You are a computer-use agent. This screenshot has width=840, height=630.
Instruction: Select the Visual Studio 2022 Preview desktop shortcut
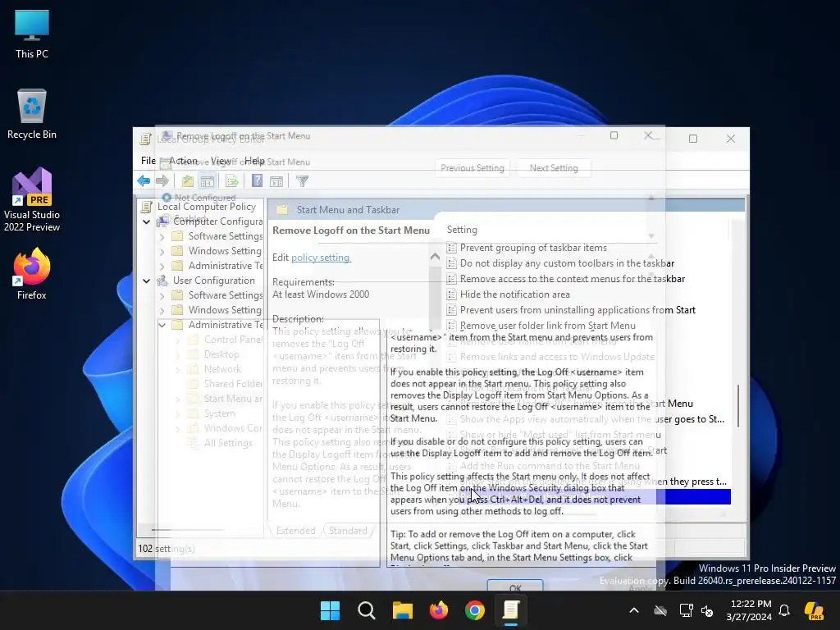pos(32,200)
